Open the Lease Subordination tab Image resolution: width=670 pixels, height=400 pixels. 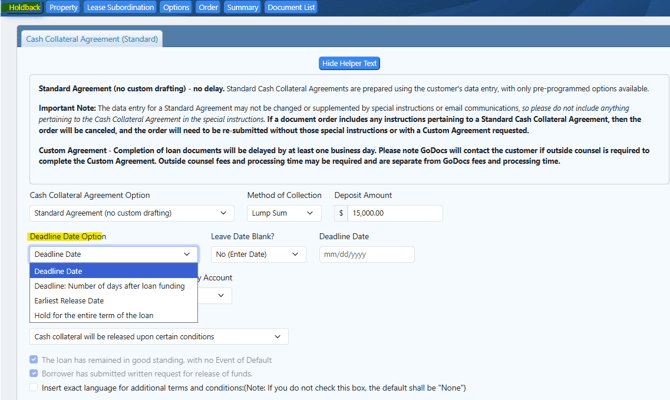coord(120,7)
